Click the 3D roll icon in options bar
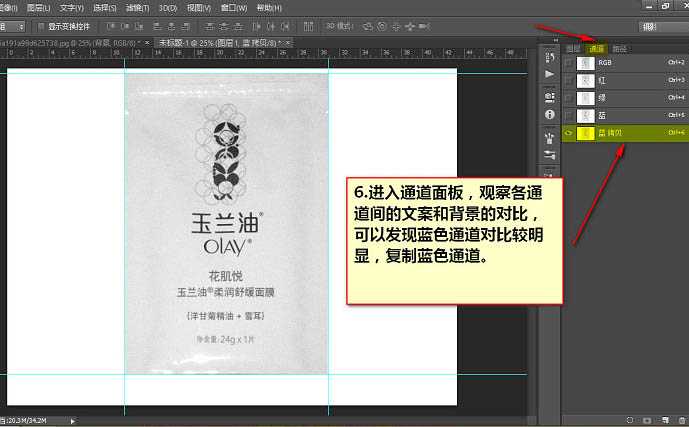This screenshot has height=427, width=689. click(382, 25)
